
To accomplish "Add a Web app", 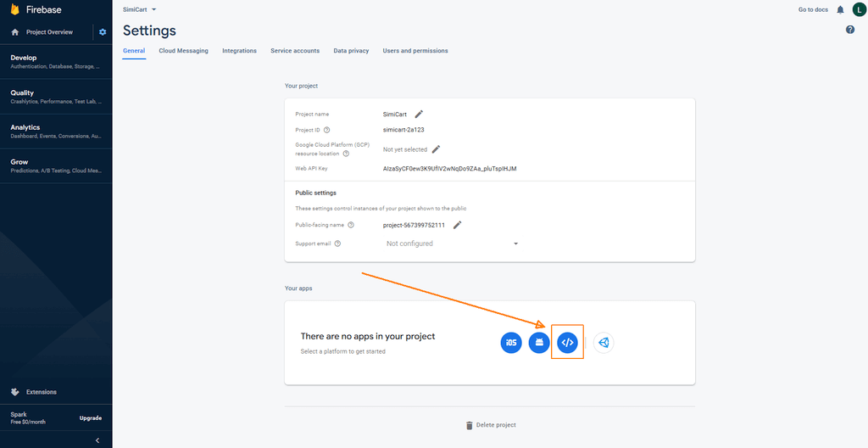I will coord(567,343).
